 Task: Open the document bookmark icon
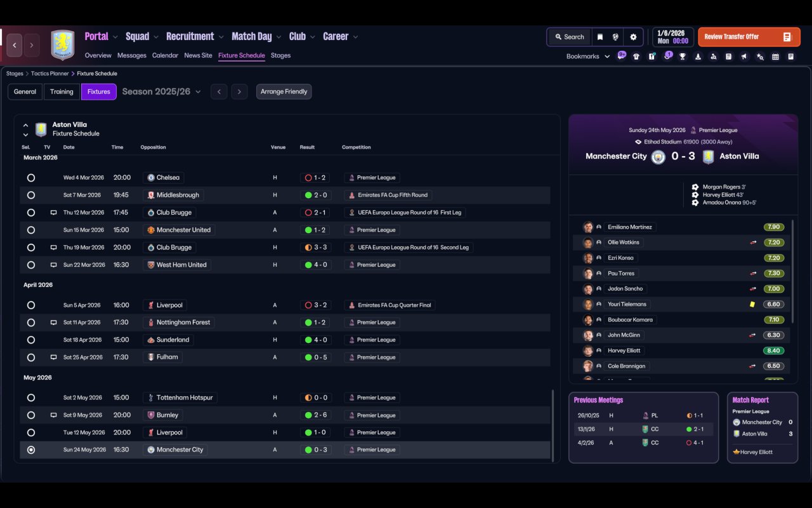point(728,57)
